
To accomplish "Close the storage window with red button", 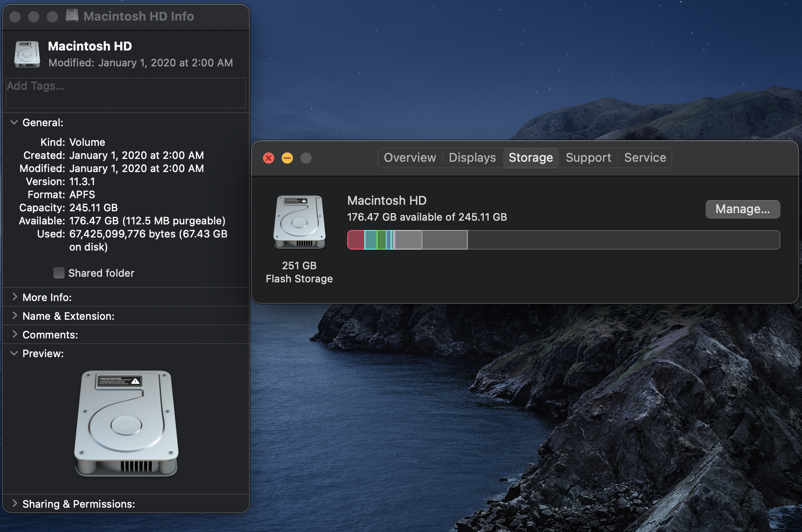I will [x=269, y=158].
